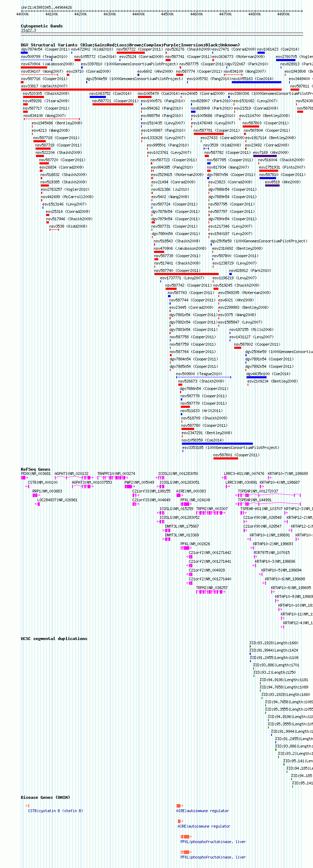Click the chr21:43993345..44964426 region label
Viewport: 313px width, 868px height.
coord(46,7)
